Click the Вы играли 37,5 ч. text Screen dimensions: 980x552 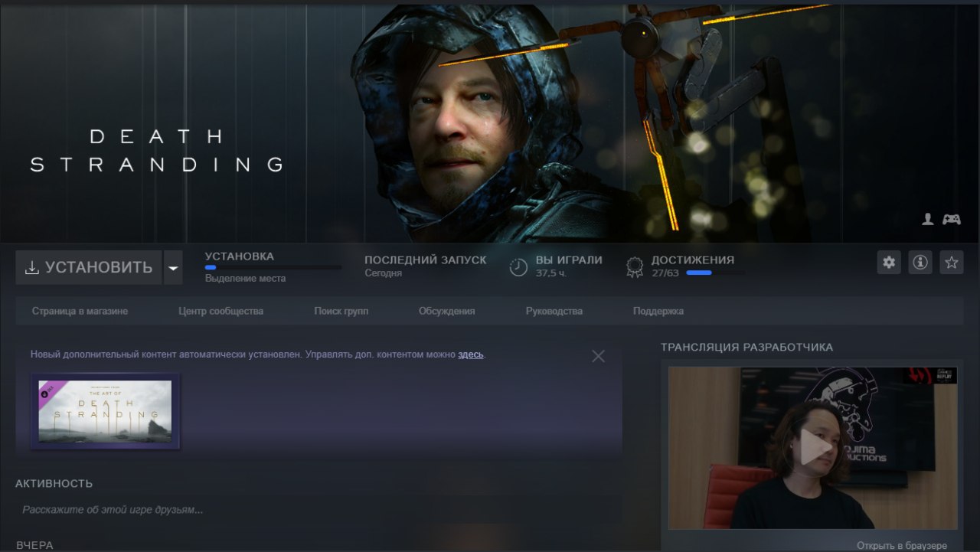click(569, 266)
